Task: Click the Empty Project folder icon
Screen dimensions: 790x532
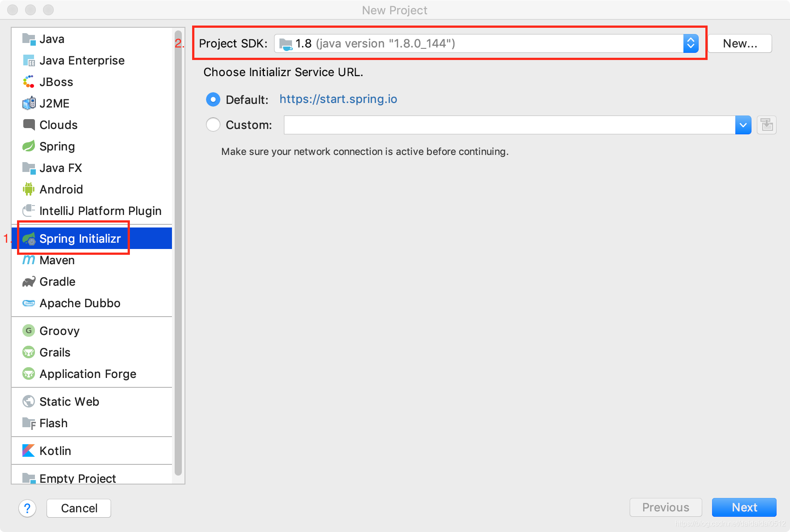Action: tap(29, 478)
